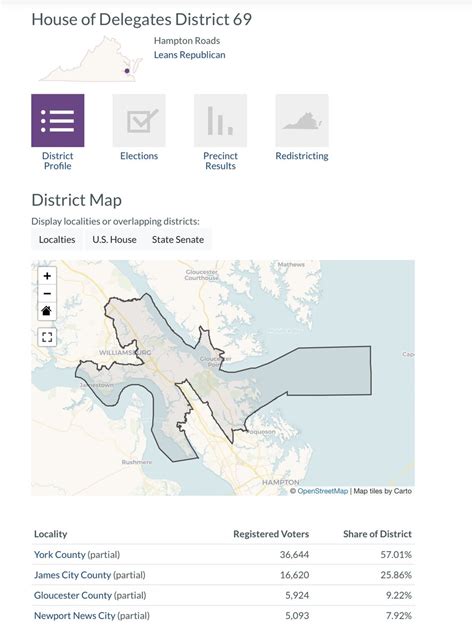The image size is (474, 639).
Task: Select the 5,924 registered voters value
Action: 297,595
